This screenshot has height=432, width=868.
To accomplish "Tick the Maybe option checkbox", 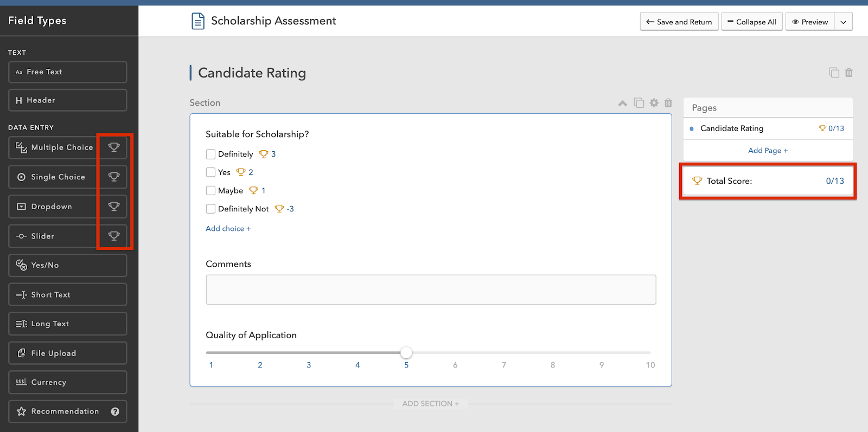I will [211, 191].
